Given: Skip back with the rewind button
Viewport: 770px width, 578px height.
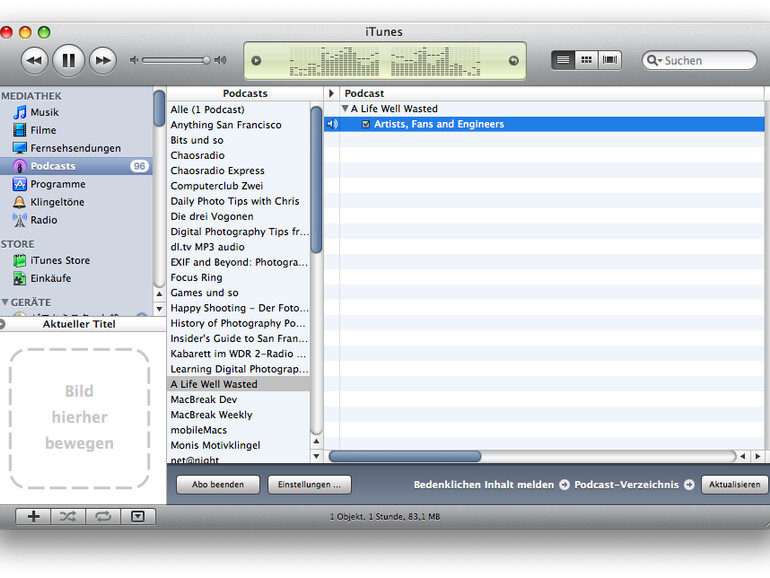Looking at the screenshot, I should click(34, 61).
